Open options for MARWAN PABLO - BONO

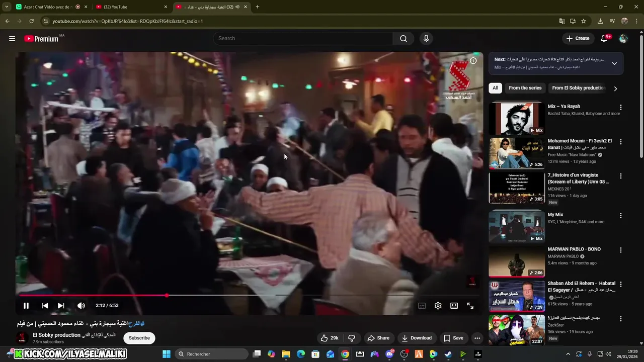pyautogui.click(x=621, y=249)
